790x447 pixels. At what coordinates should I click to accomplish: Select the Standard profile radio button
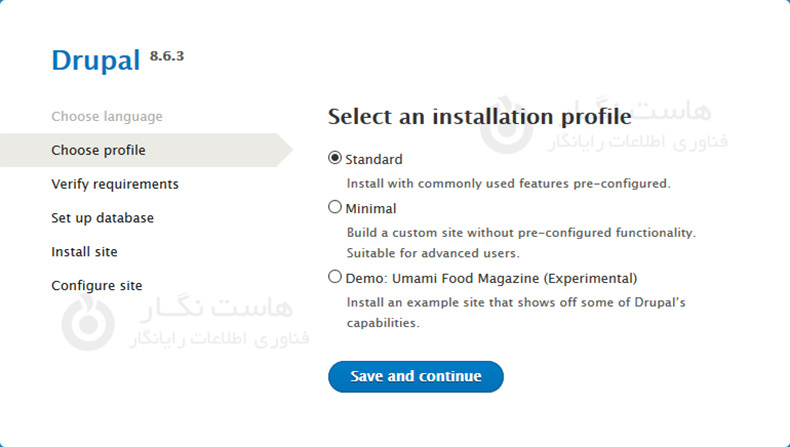pos(335,159)
